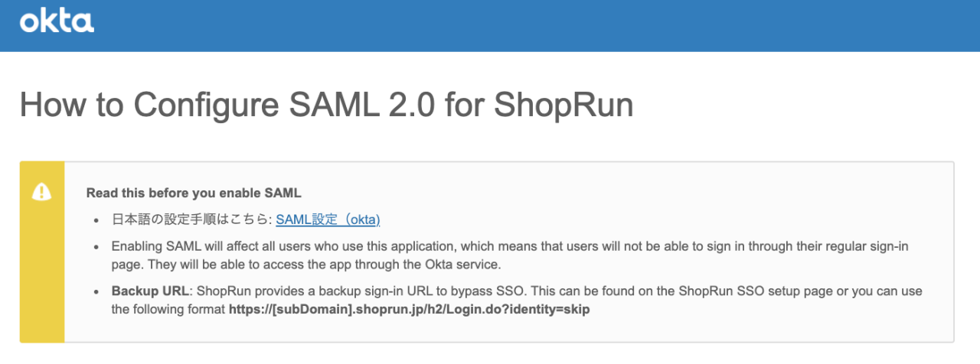Click the backup sign-in URL format text
This screenshot has height=364, width=980.
pos(410,310)
